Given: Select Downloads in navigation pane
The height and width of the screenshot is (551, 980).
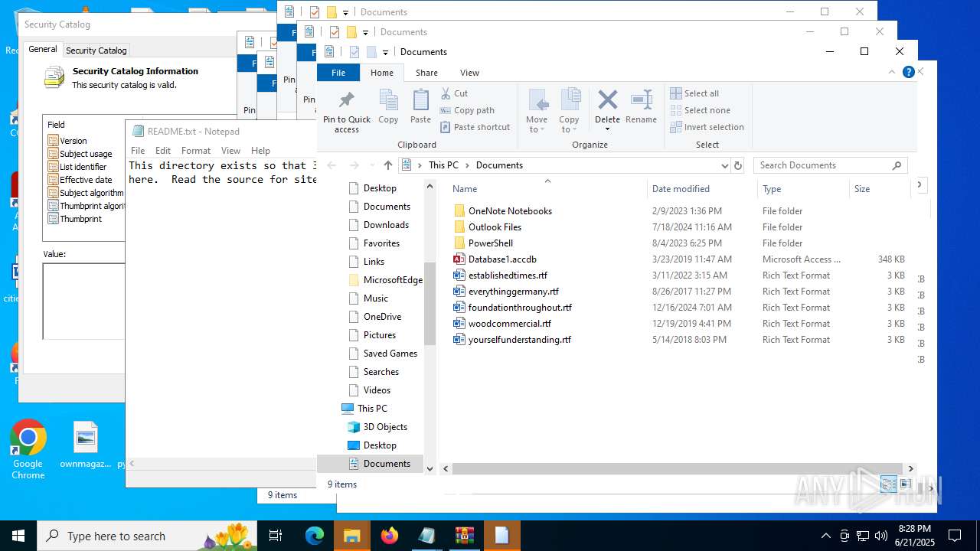Looking at the screenshot, I should [x=386, y=225].
